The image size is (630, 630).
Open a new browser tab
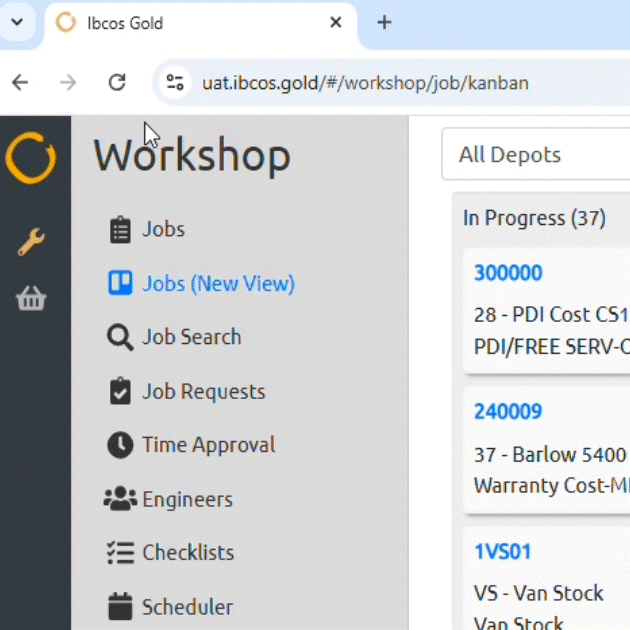385,22
